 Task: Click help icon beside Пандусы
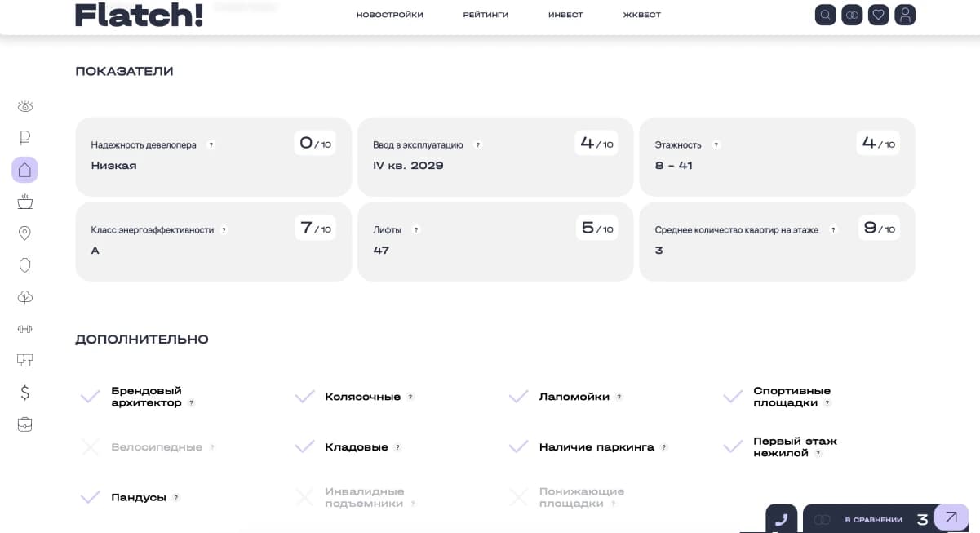pos(176,498)
